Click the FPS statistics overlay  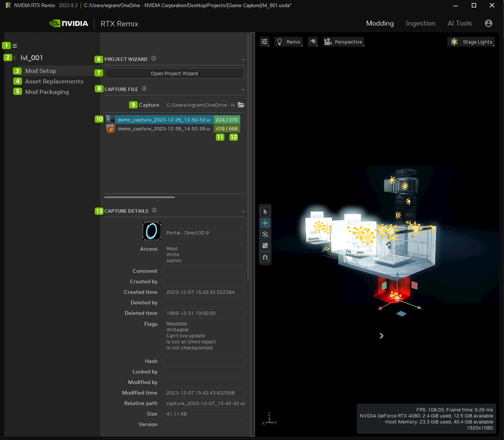(426, 419)
